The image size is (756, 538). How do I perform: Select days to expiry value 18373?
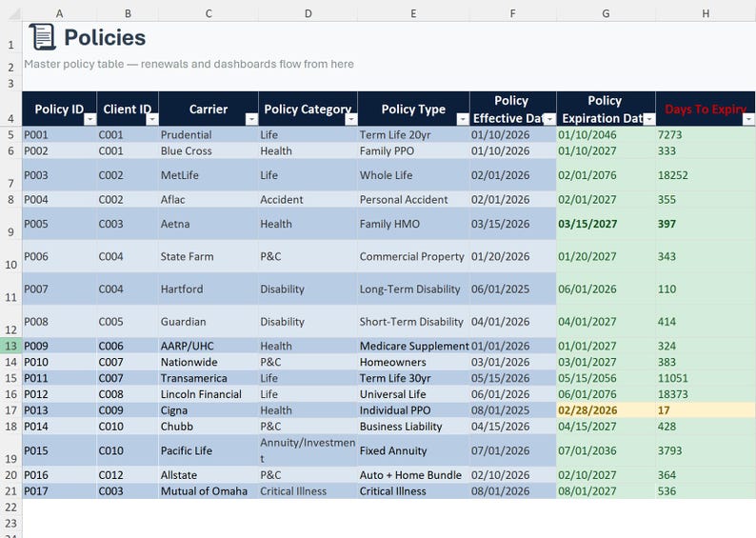pyautogui.click(x=706, y=394)
